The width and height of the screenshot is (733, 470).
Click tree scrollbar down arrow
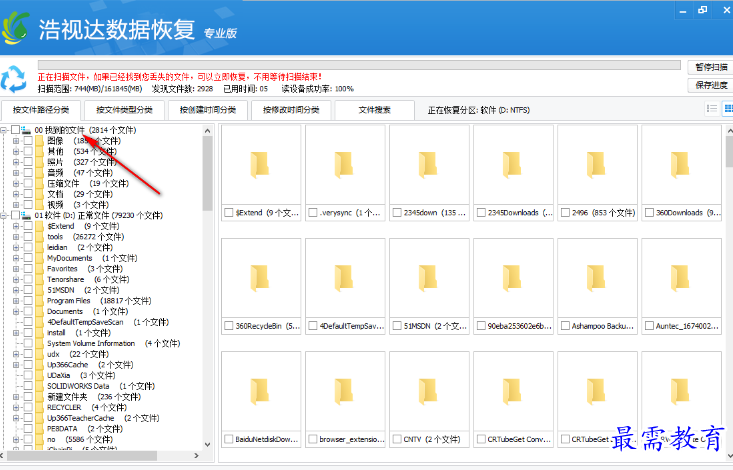(208, 445)
